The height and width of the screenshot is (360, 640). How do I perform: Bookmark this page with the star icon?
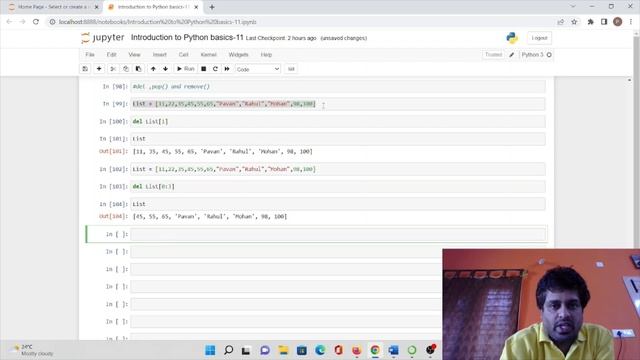click(x=574, y=22)
